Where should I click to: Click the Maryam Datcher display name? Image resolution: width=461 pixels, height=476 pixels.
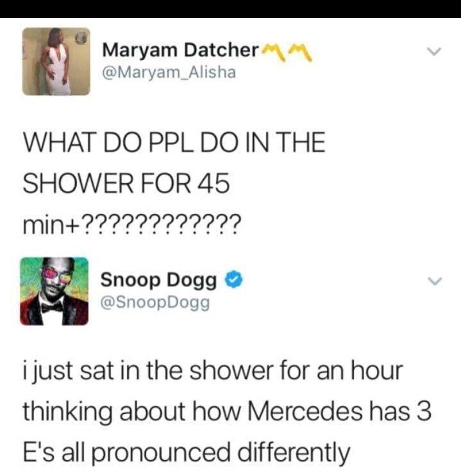[181, 50]
